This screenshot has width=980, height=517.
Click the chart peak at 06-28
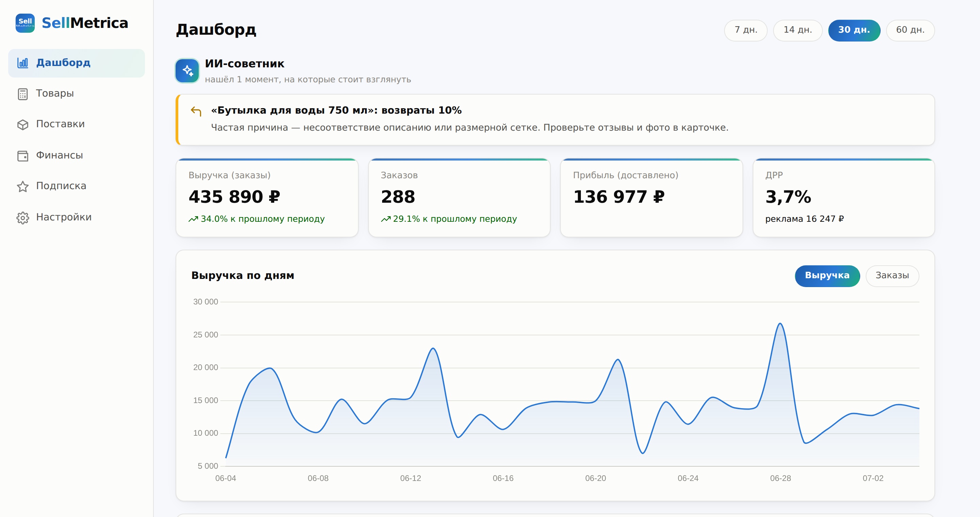point(780,323)
